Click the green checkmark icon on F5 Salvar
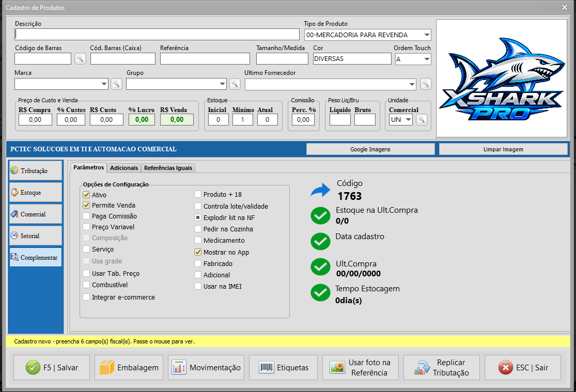The image size is (576, 392). point(33,367)
